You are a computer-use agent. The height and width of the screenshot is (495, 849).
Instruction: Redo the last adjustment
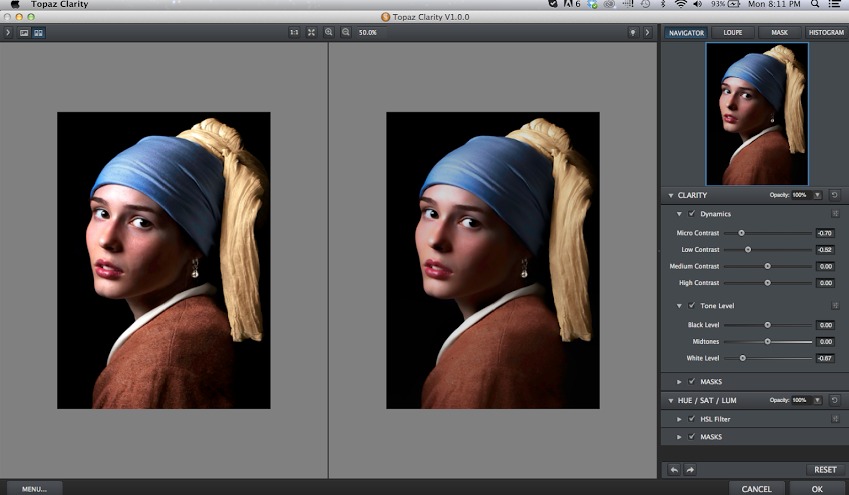point(690,470)
